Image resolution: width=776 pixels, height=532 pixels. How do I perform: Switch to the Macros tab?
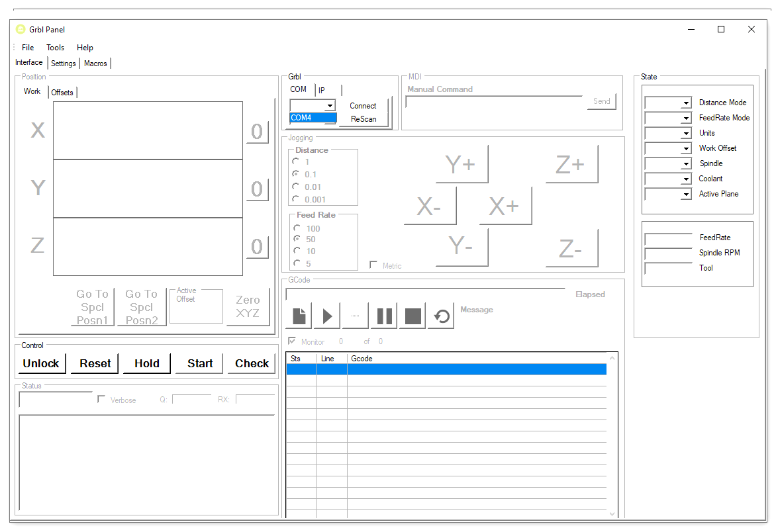point(95,64)
